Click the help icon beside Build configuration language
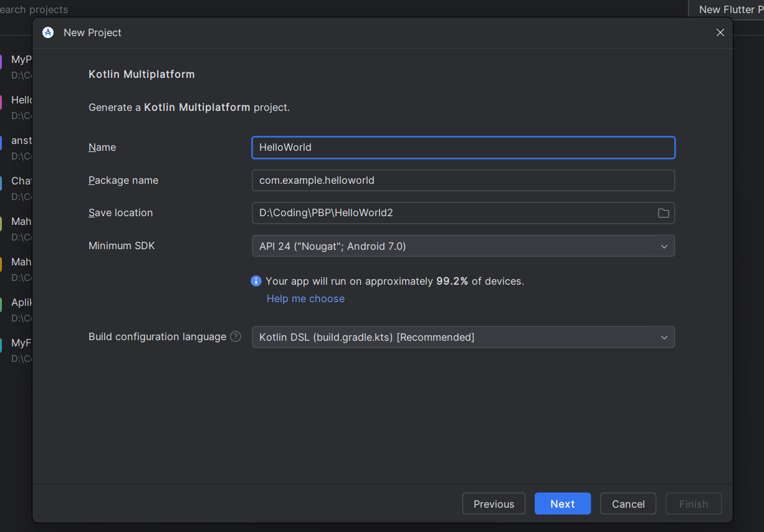This screenshot has width=764, height=532. pos(236,336)
